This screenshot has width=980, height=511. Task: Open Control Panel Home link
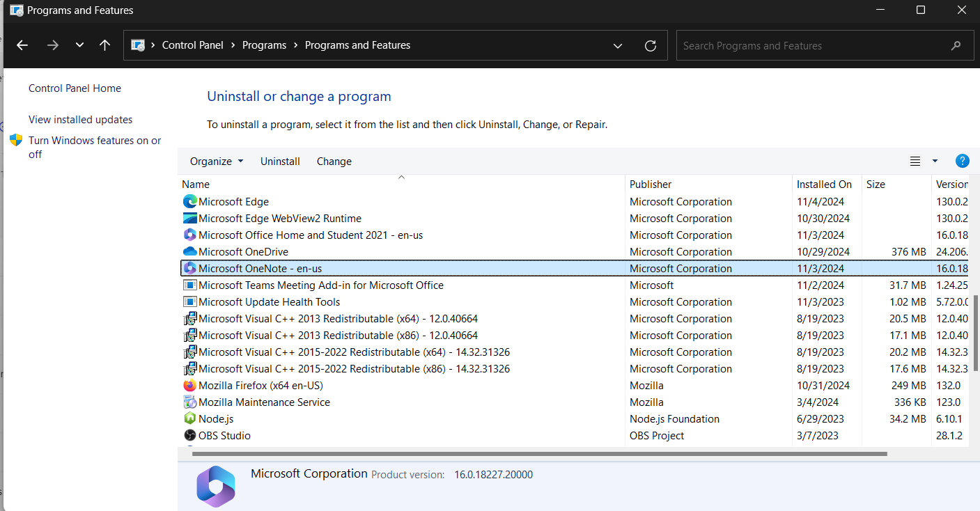[x=75, y=88]
